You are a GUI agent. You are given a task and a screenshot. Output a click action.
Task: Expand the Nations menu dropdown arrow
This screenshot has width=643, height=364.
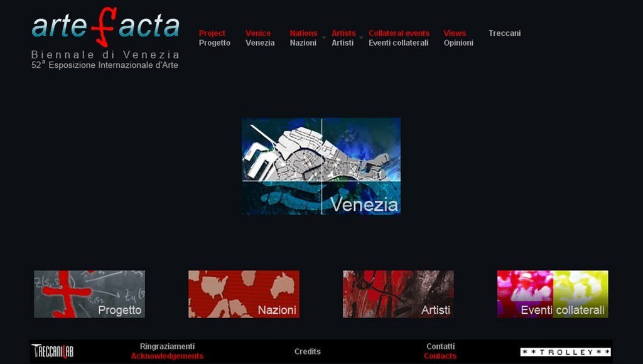pos(324,38)
